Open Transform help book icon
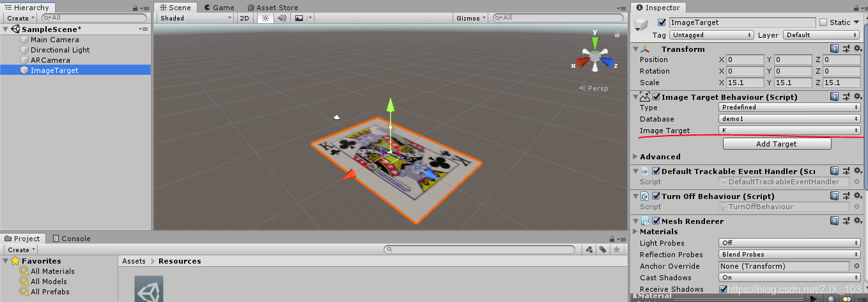 tap(834, 49)
